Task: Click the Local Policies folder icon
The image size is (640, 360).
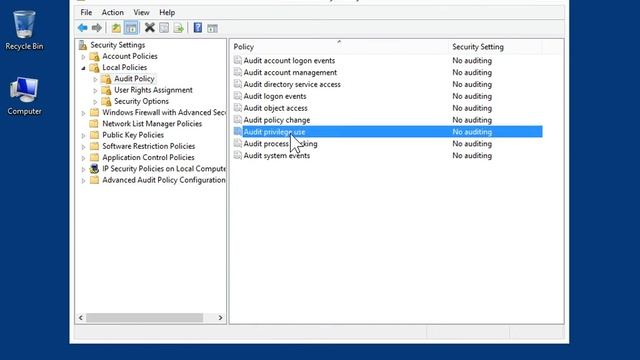Action: pyautogui.click(x=94, y=67)
